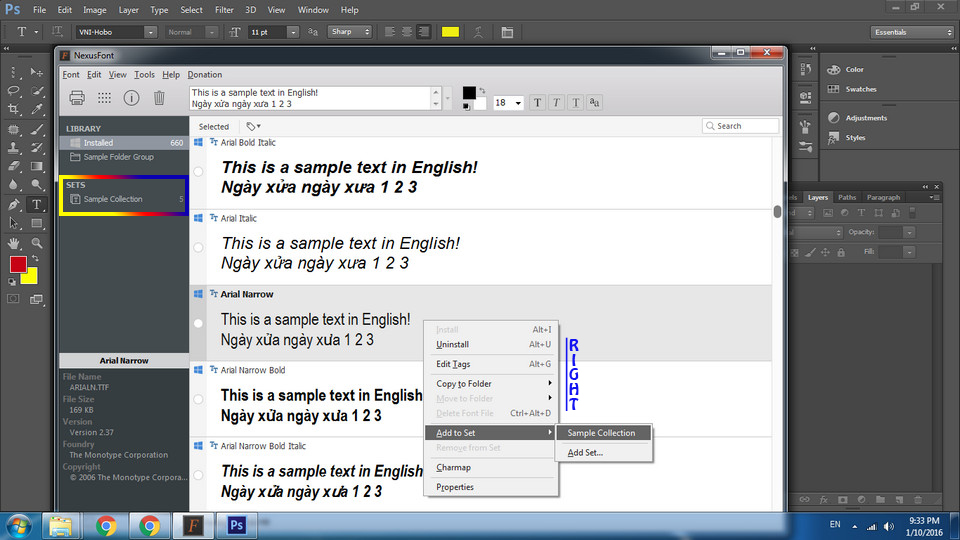Open NexusFont Tools menu
960x540 pixels.
point(144,74)
